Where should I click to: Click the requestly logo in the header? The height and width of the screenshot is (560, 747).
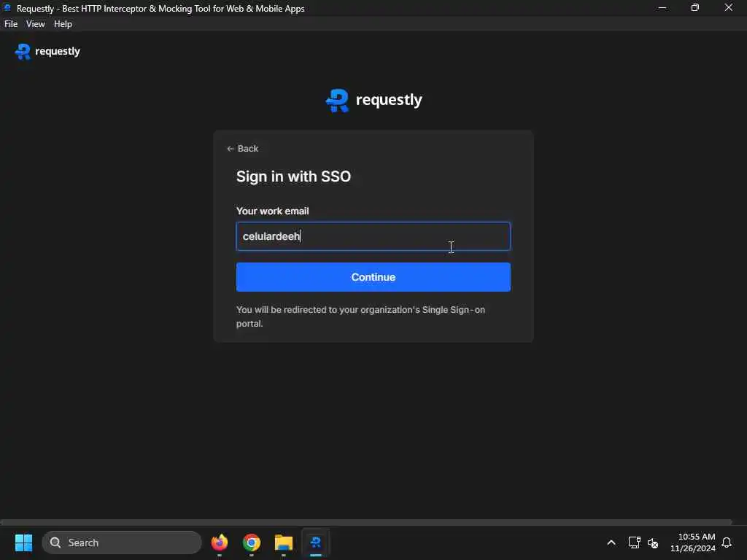point(47,52)
